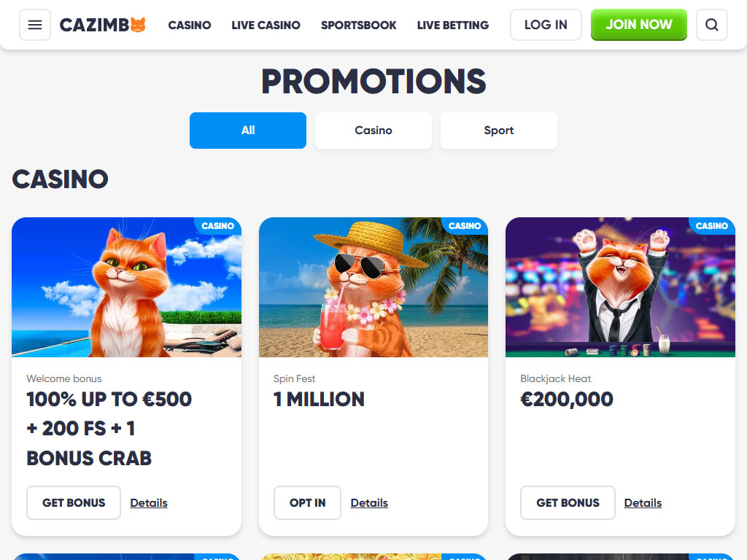Click the green JOIN NOW button
Screen dimensions: 747x560
(639, 25)
